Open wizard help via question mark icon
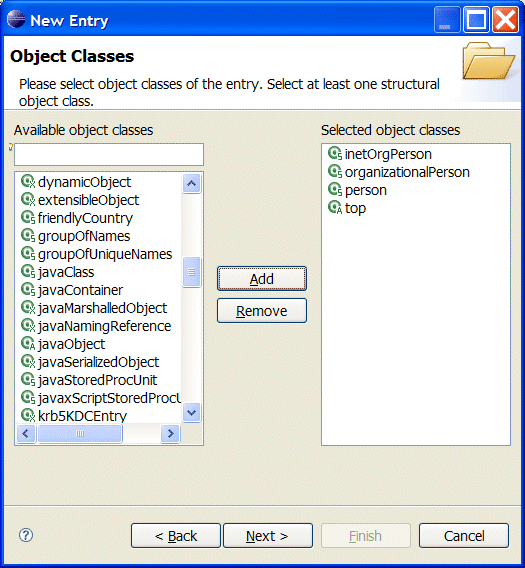Image resolution: width=525 pixels, height=568 pixels. pos(26,535)
